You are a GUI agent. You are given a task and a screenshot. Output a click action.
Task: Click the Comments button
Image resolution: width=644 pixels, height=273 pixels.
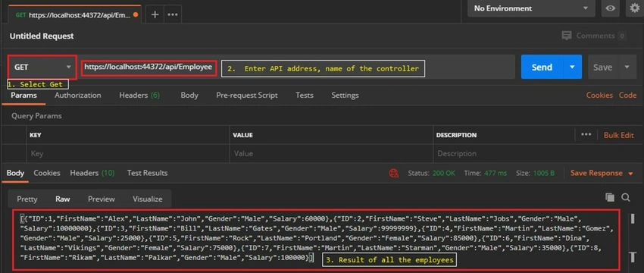(x=594, y=36)
